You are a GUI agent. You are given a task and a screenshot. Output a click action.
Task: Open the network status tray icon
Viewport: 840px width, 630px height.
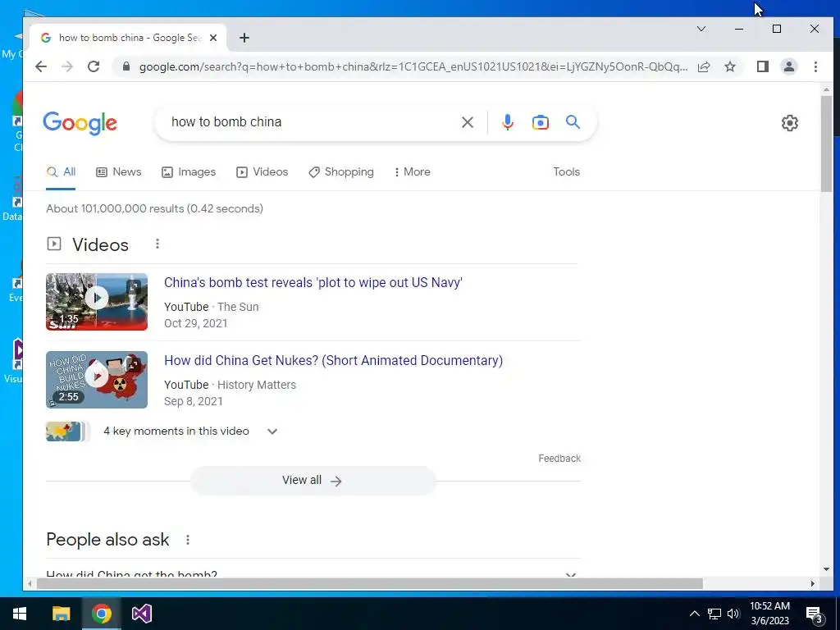tap(714, 614)
